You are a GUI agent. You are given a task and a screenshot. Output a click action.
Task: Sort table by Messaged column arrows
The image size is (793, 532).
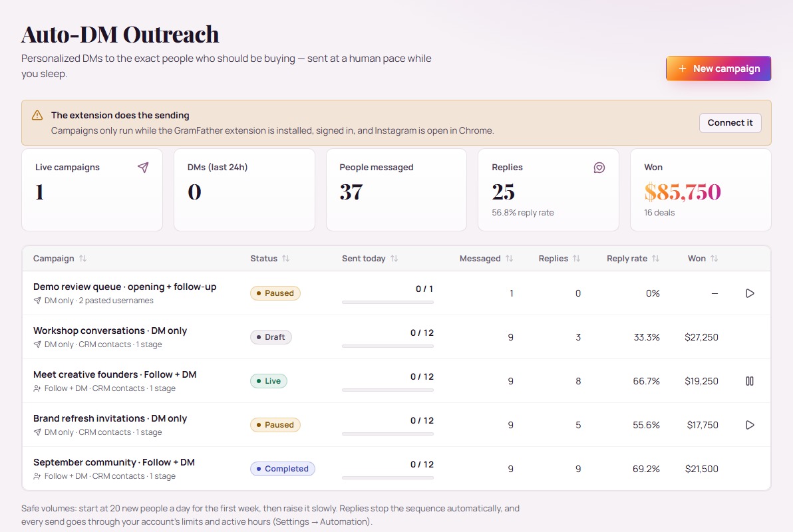pyautogui.click(x=510, y=259)
